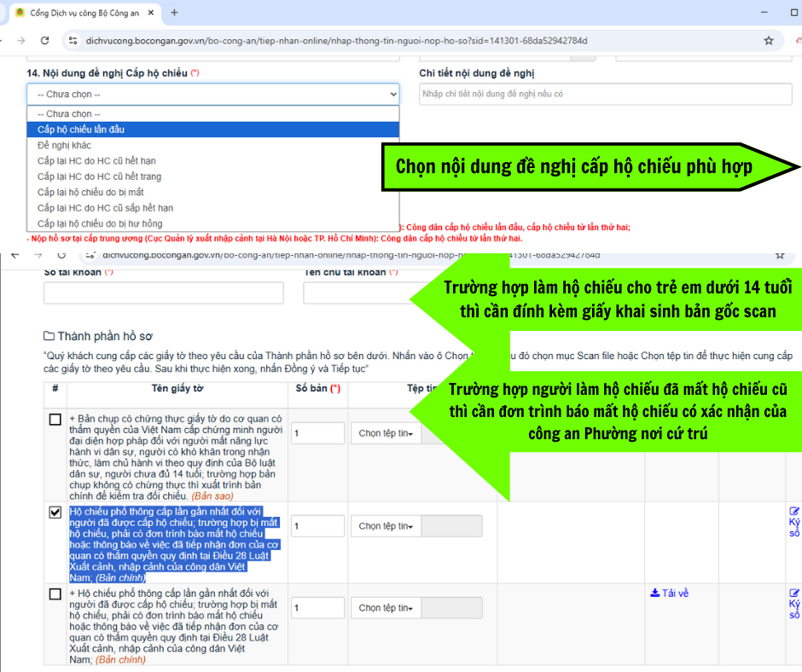Reload the page in the top browser toolbar
Image resolution: width=802 pixels, height=672 pixels.
[x=44, y=41]
